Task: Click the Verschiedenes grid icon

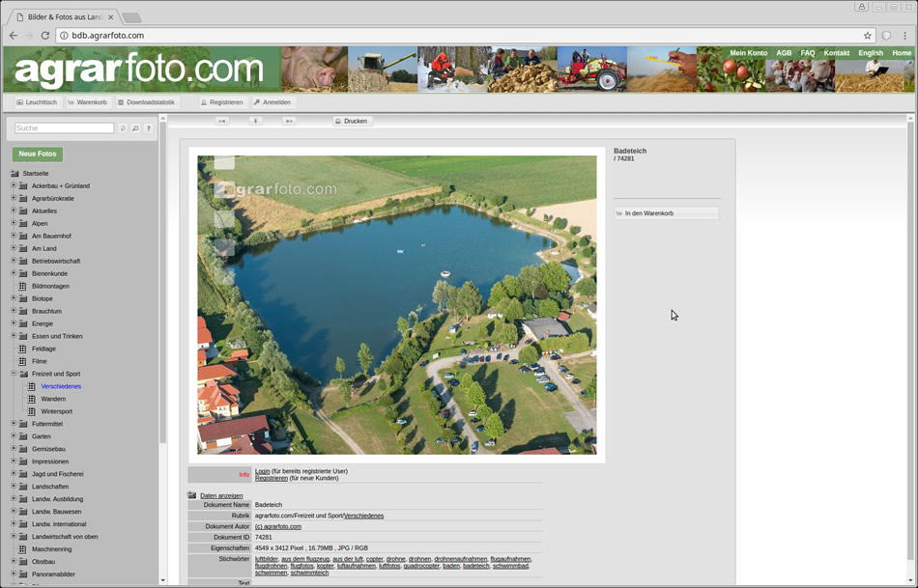Action: click(x=32, y=387)
